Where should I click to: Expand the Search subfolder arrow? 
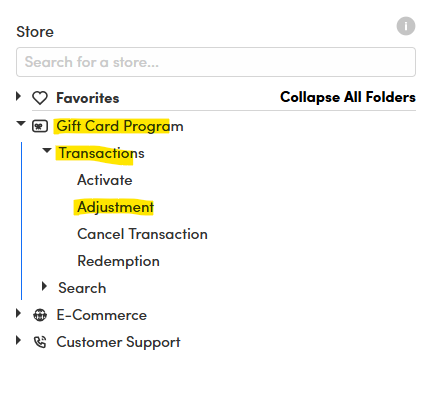point(44,286)
